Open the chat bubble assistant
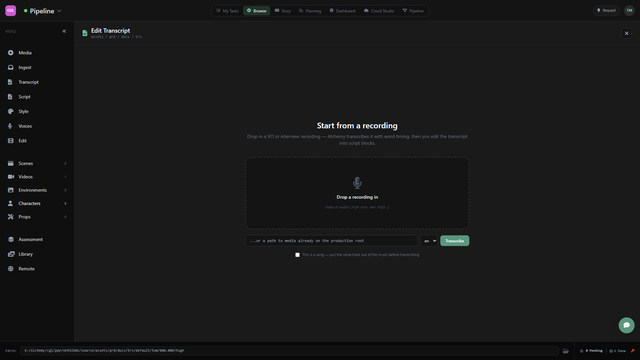Screen dimensions: 640x360 tap(627, 325)
